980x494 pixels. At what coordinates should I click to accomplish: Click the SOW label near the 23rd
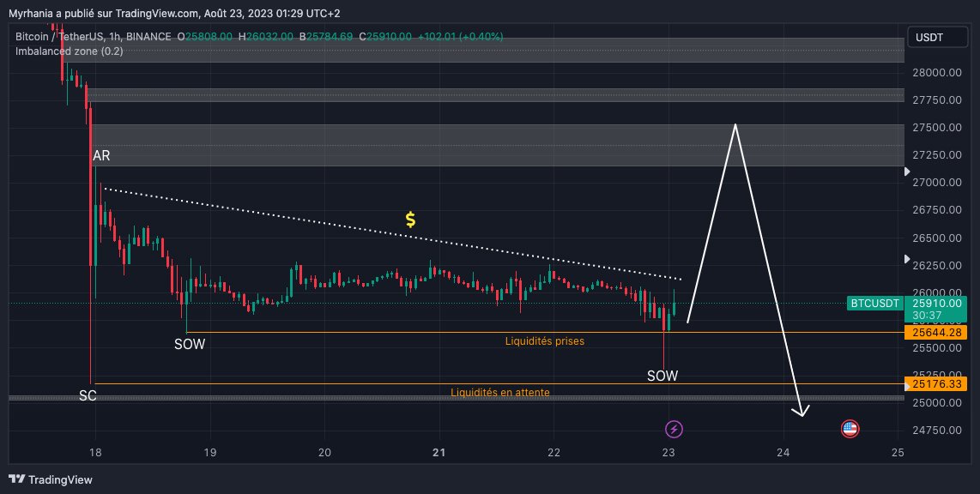(x=662, y=376)
